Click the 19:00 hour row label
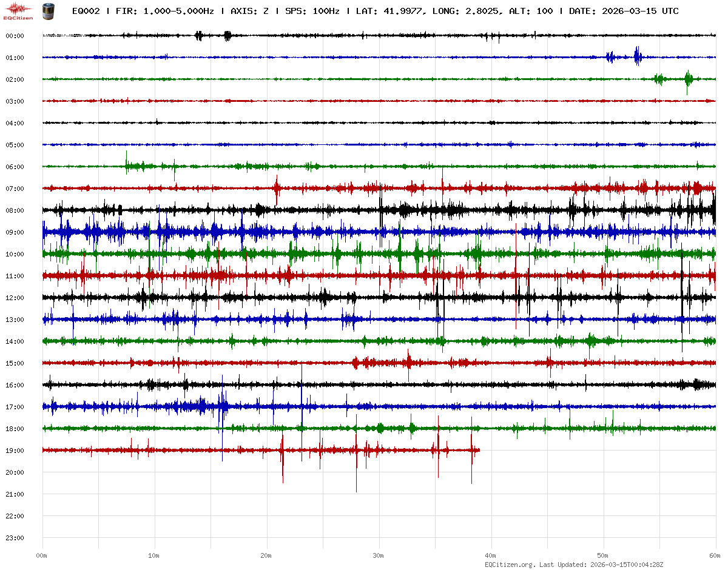 tap(15, 451)
